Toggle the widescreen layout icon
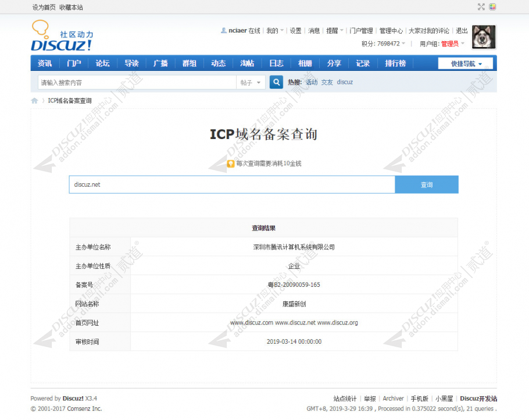Screen dimensions: 529x420 pyautogui.click(x=481, y=7)
